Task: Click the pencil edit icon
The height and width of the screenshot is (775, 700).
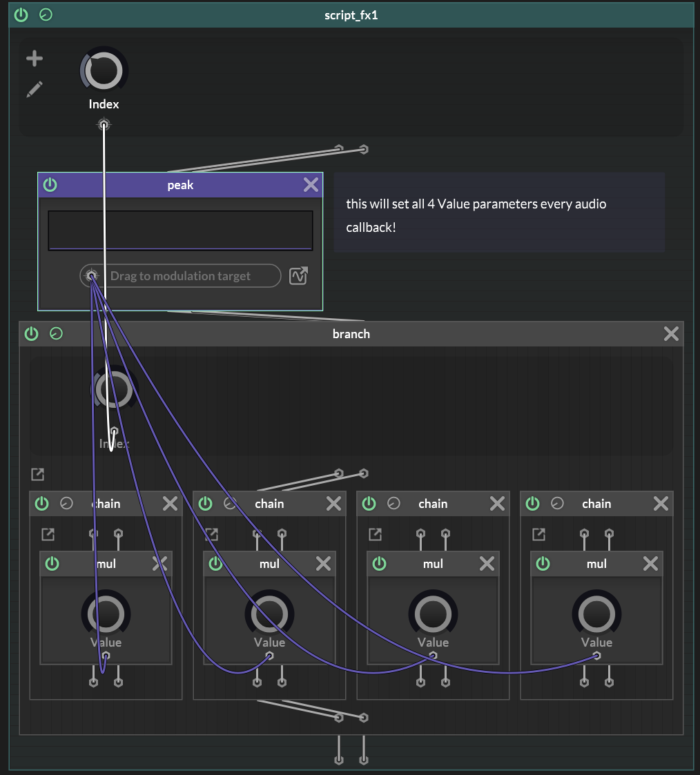Action: click(x=35, y=89)
